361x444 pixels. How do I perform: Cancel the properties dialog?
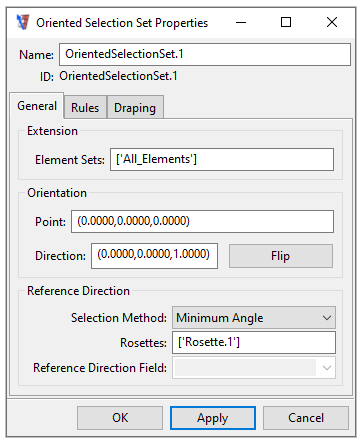click(306, 418)
